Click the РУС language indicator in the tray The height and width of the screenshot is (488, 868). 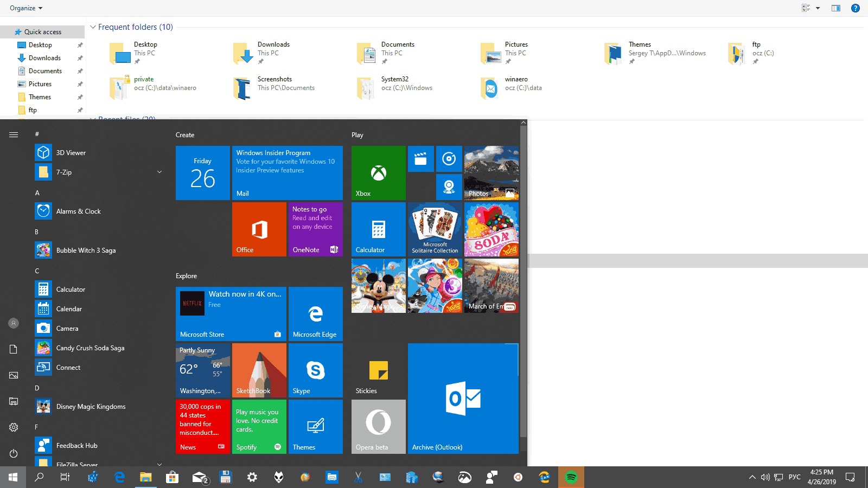point(794,477)
